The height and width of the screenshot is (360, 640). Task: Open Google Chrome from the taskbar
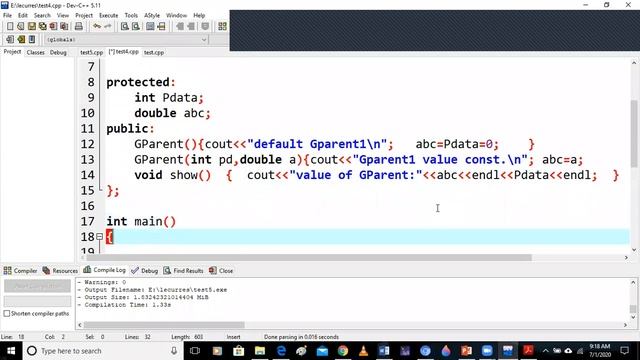pos(343,351)
